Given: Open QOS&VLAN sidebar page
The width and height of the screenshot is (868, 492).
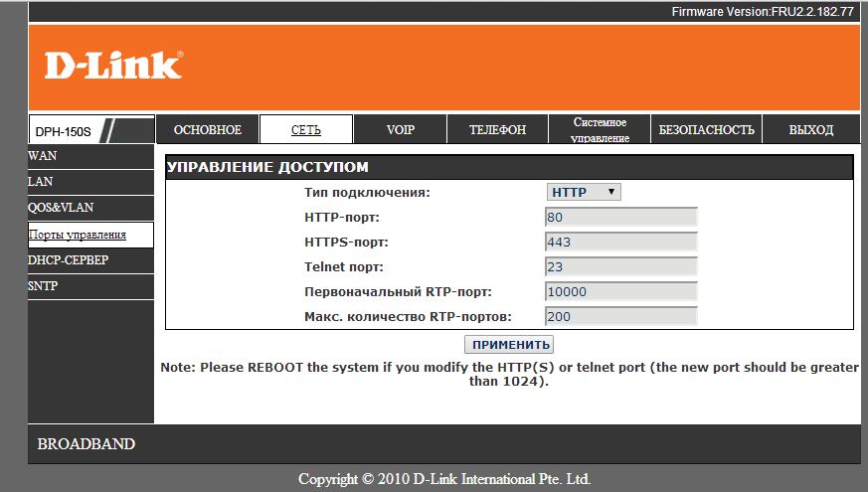Looking at the screenshot, I should (90, 208).
